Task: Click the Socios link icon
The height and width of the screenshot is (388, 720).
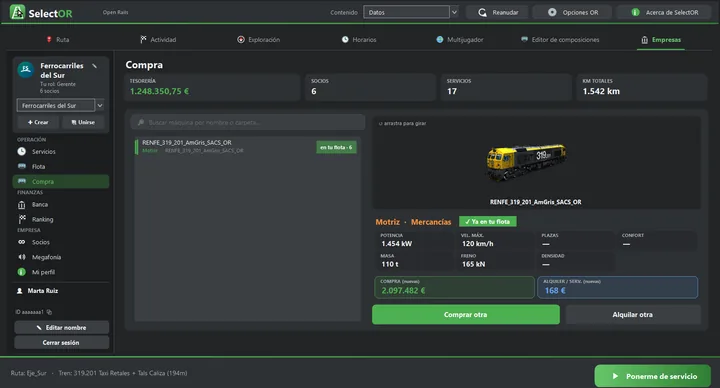Action: (22, 242)
